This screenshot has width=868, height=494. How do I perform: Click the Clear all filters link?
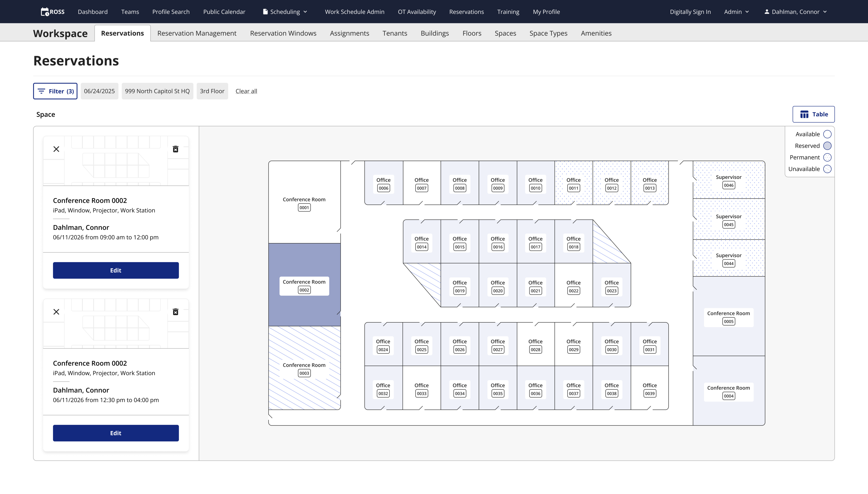[246, 91]
